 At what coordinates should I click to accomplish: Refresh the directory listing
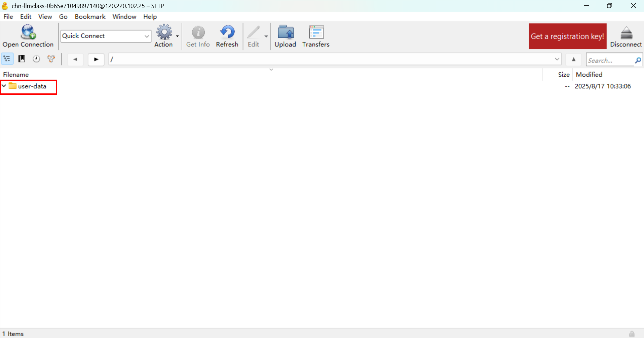pyautogui.click(x=227, y=33)
